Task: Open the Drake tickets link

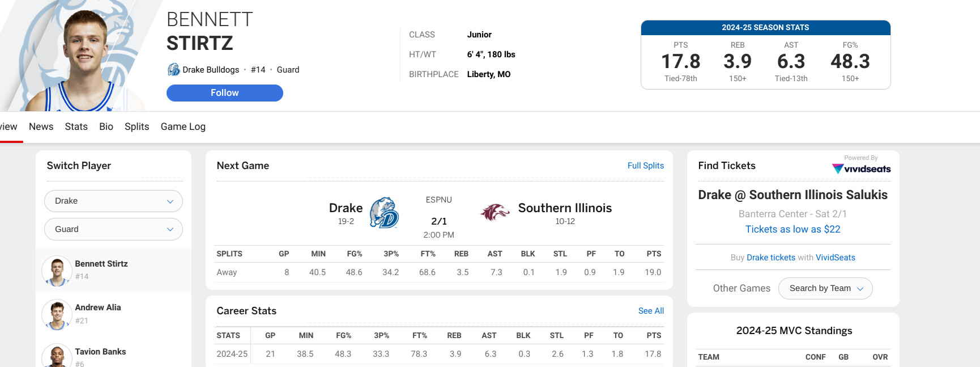Action: point(770,258)
